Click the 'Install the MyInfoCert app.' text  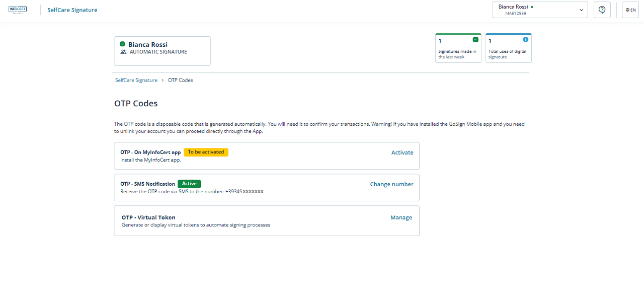[150, 160]
